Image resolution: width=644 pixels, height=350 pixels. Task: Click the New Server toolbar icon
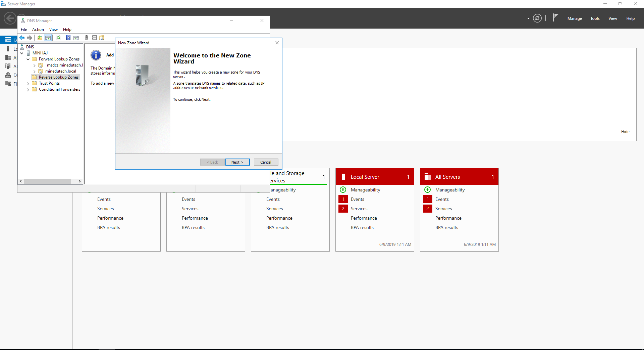(87, 38)
